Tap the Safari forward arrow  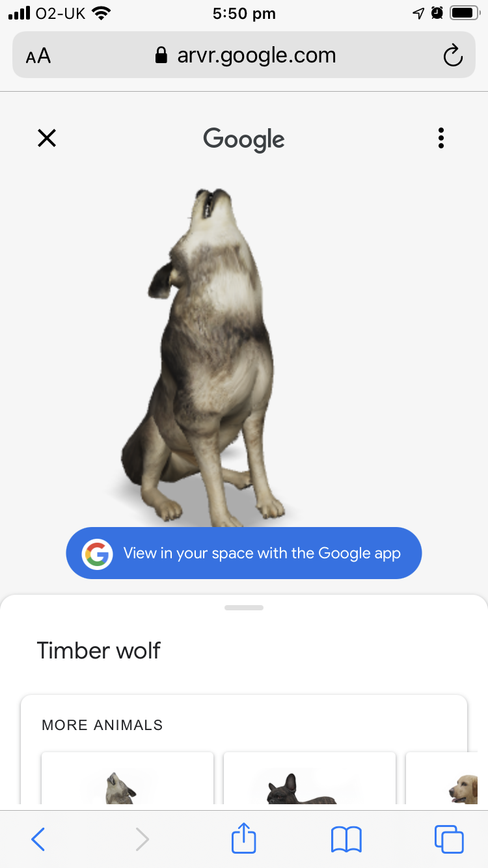142,839
